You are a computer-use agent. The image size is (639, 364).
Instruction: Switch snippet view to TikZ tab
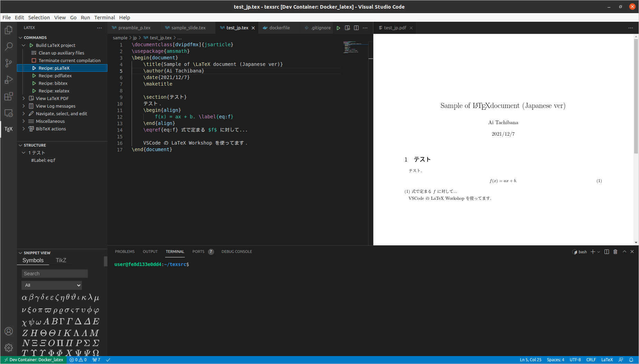click(x=61, y=260)
